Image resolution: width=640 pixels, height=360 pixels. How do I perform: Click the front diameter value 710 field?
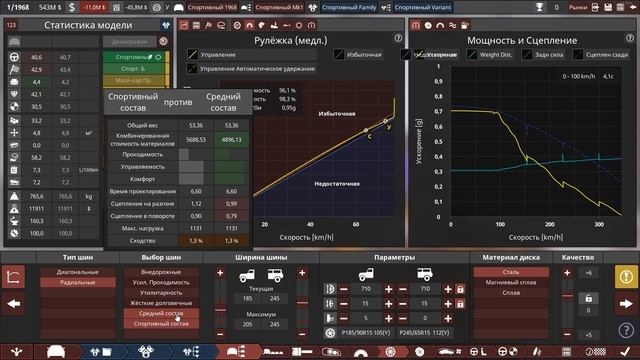point(366,289)
